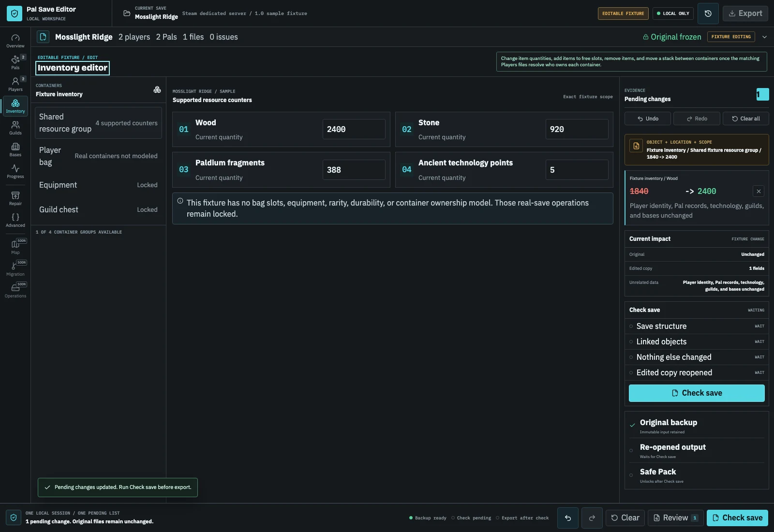Click the containers icon in Fixture inventory header
The width and height of the screenshot is (774, 532).
point(157,89)
